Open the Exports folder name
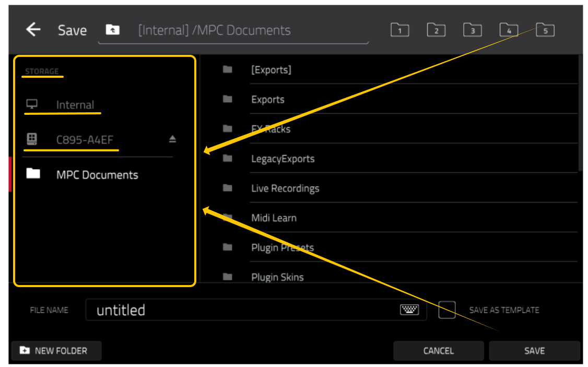588x367 pixels. pos(268,99)
